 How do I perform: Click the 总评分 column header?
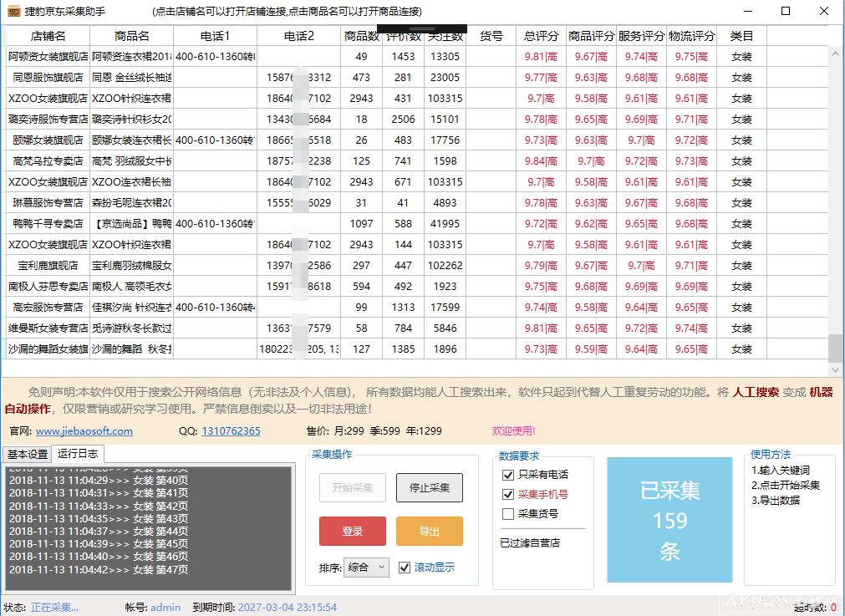[541, 36]
